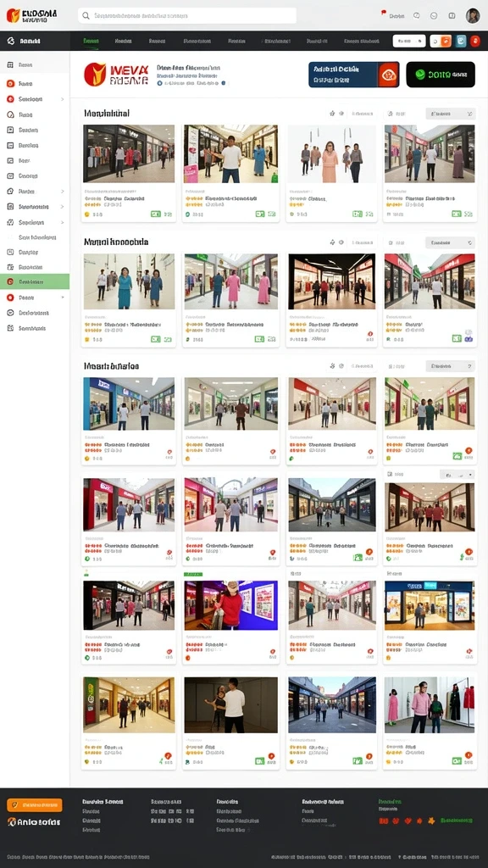This screenshot has height=868, width=488.
Task: Open the sort dropdown in the first section header
Action: coord(451,114)
